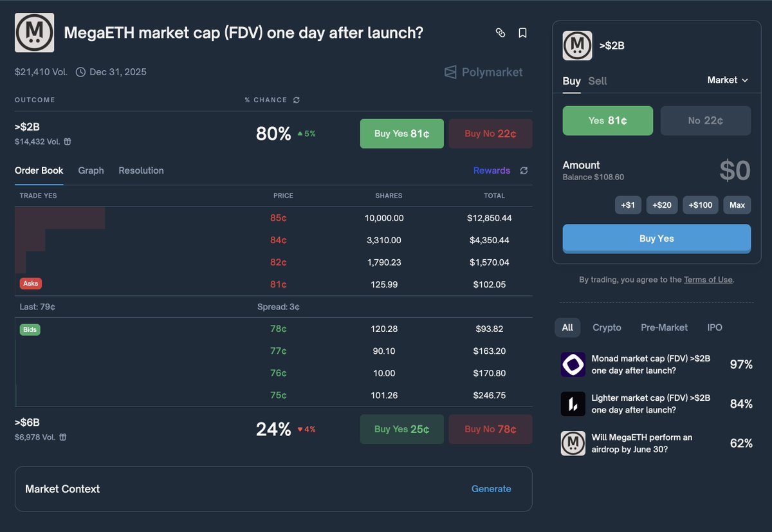The image size is (772, 532).
Task: Refresh the % chance column
Action: tap(296, 100)
